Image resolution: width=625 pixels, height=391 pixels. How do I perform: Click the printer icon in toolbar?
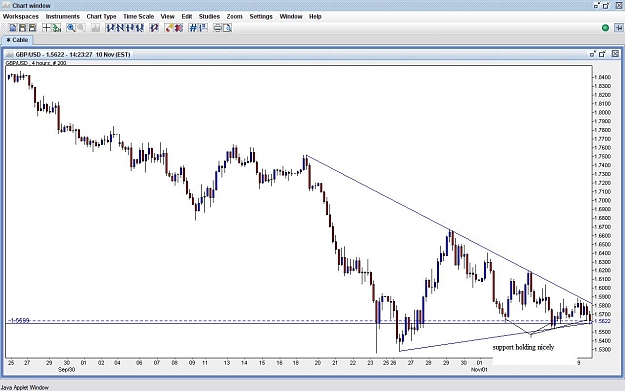coord(218,28)
